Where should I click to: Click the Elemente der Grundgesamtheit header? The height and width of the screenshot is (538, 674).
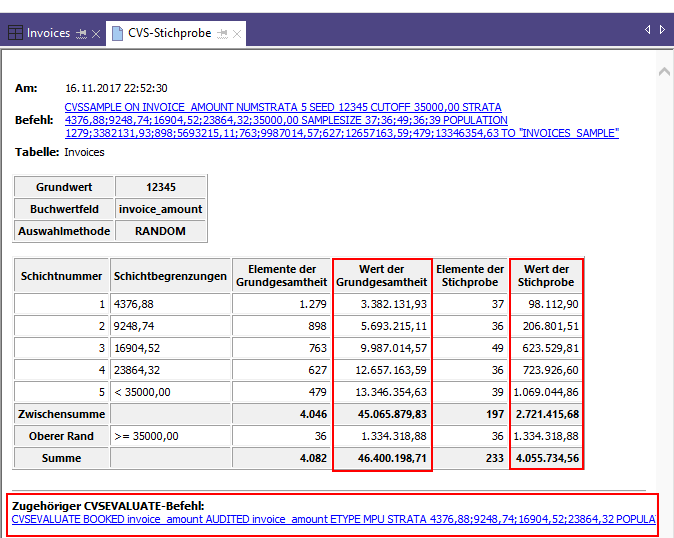coord(282,275)
